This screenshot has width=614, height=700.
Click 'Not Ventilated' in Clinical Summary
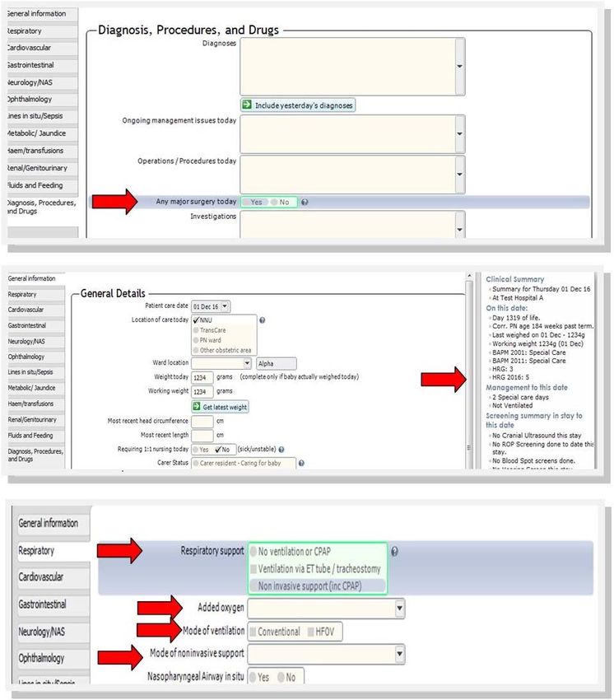click(512, 405)
